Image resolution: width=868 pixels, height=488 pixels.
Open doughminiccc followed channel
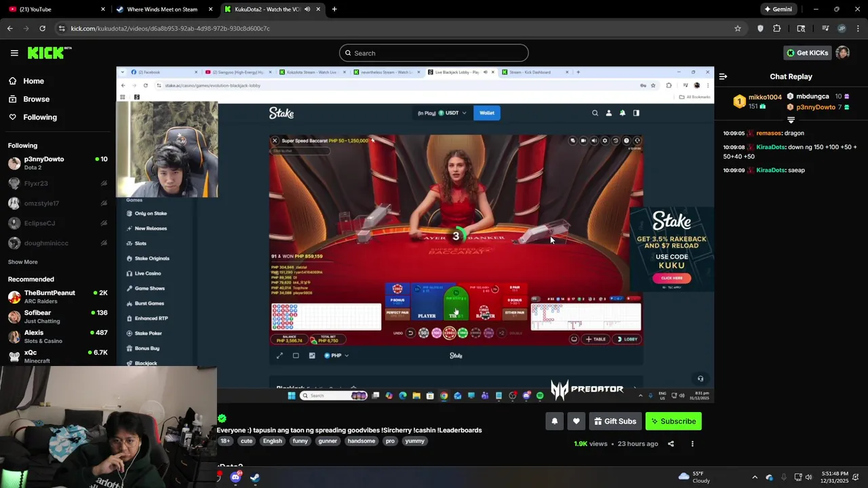(x=58, y=243)
